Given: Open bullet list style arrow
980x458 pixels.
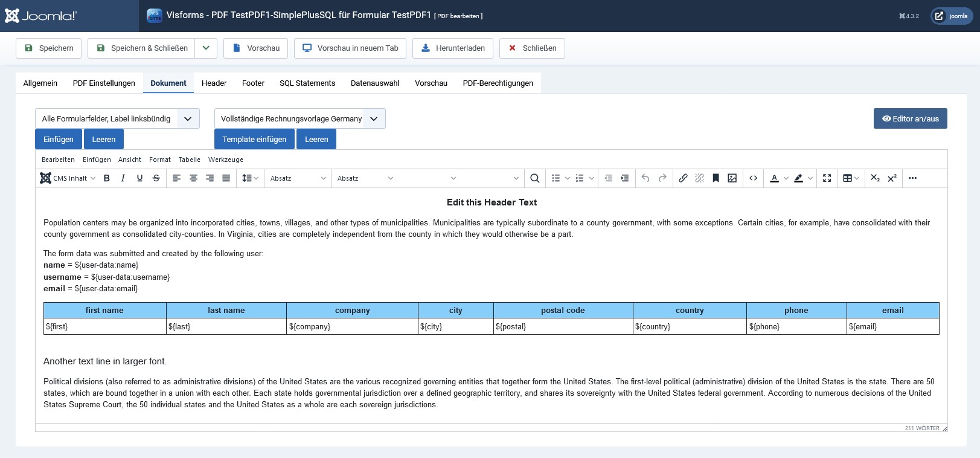Looking at the screenshot, I should click(x=568, y=178).
